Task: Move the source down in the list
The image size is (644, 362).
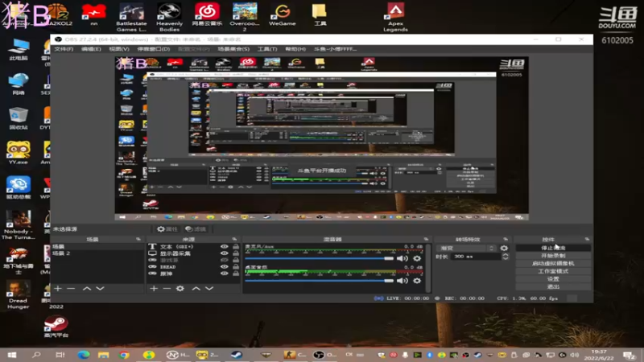Action: coord(209,289)
